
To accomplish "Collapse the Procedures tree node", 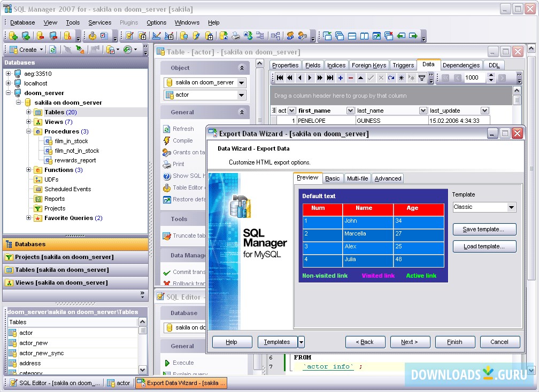I will (x=29, y=131).
